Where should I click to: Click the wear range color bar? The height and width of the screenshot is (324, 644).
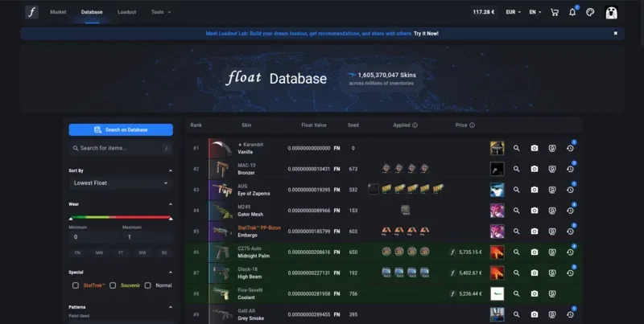click(121, 217)
